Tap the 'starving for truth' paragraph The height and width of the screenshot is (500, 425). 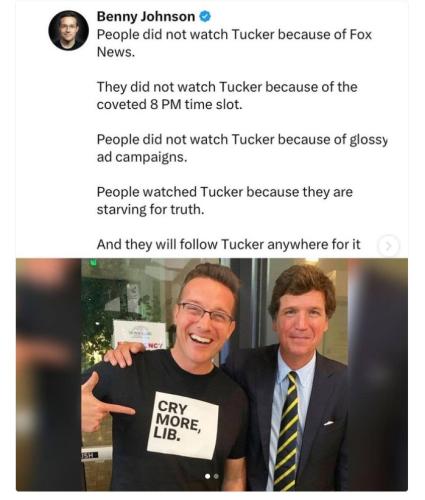point(225,201)
